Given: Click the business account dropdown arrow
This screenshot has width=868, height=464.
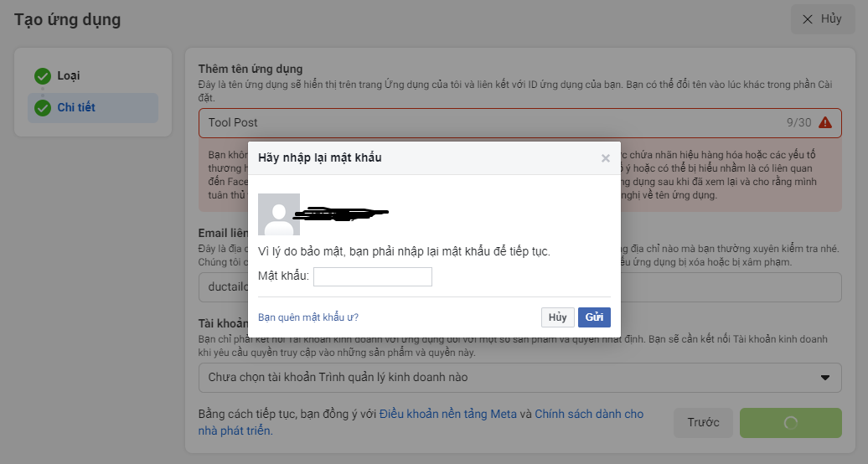Looking at the screenshot, I should [x=824, y=377].
